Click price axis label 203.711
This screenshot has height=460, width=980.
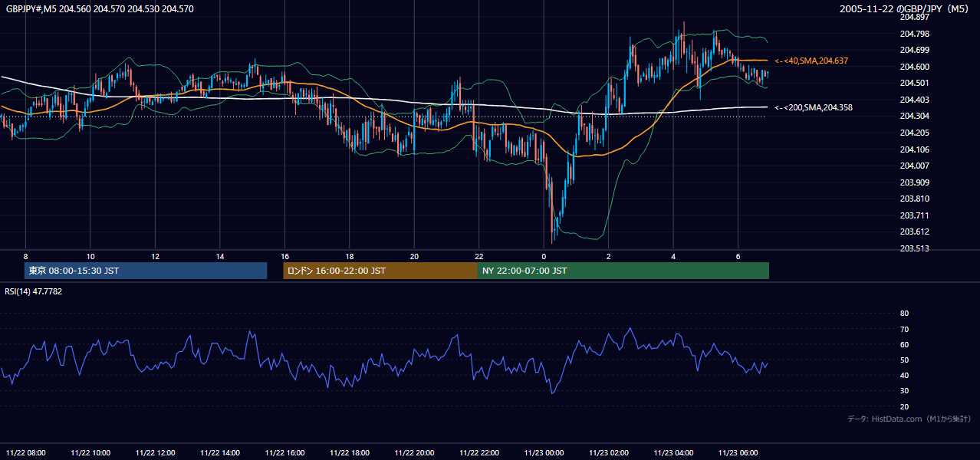click(x=914, y=215)
